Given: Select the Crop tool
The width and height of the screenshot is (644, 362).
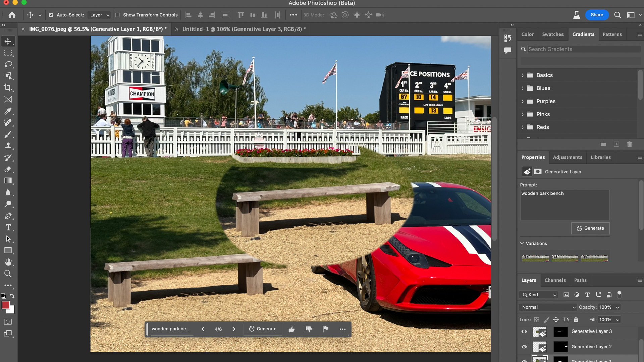Looking at the screenshot, I should (8, 87).
